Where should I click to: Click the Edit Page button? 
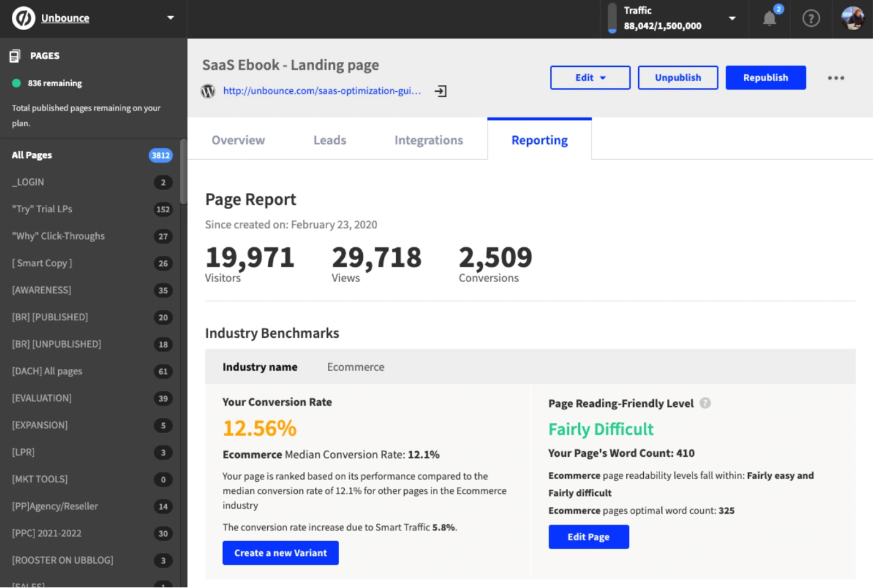(588, 537)
